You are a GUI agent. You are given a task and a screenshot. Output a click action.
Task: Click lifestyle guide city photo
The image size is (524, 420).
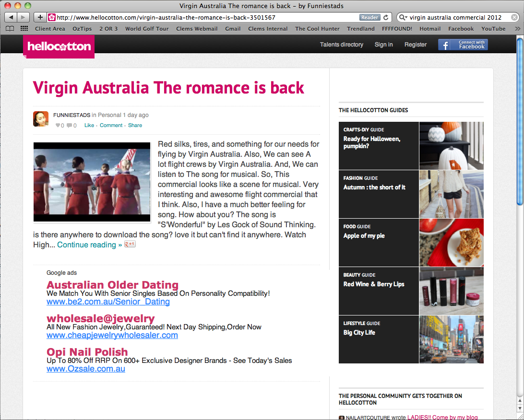452,339
